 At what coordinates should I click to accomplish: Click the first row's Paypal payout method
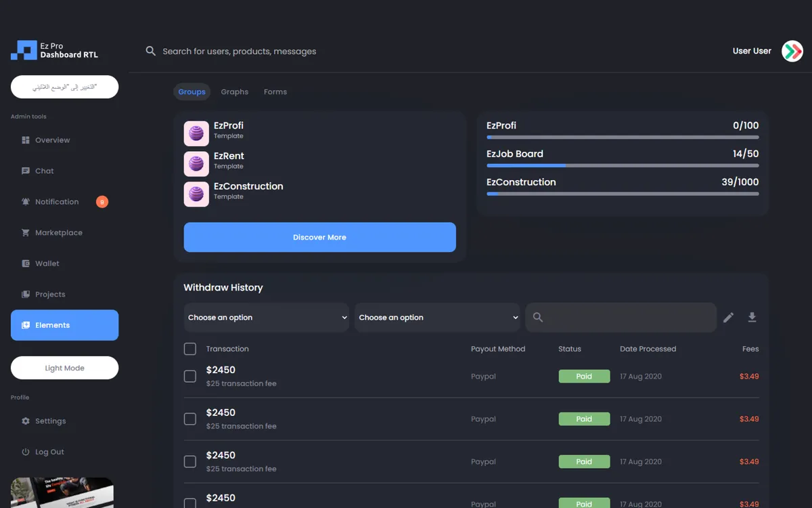(483, 376)
